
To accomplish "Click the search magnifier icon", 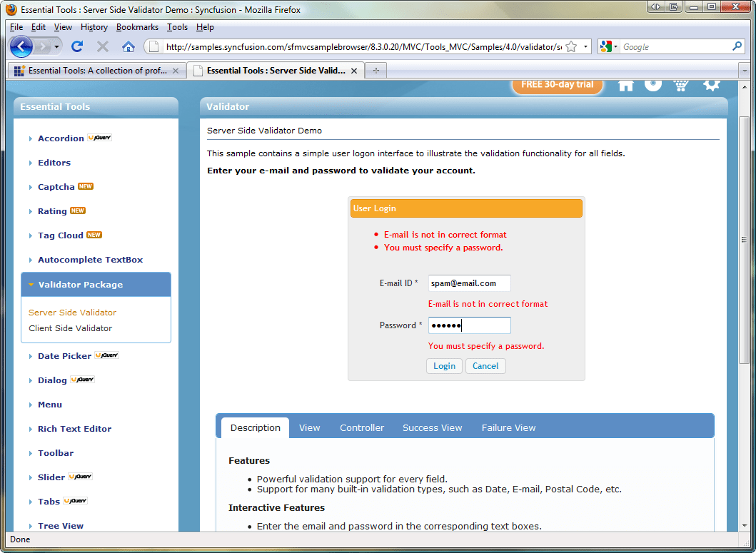I will tap(737, 46).
